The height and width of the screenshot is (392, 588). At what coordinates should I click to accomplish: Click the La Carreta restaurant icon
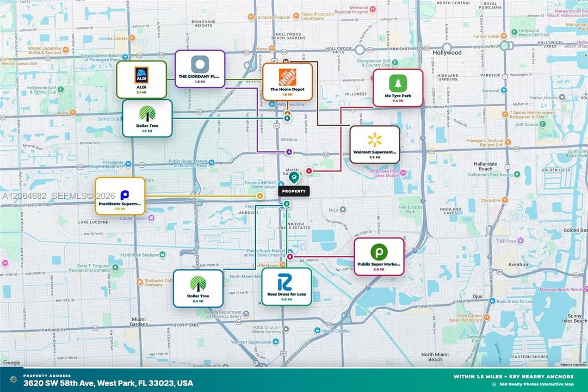pyautogui.click(x=132, y=38)
